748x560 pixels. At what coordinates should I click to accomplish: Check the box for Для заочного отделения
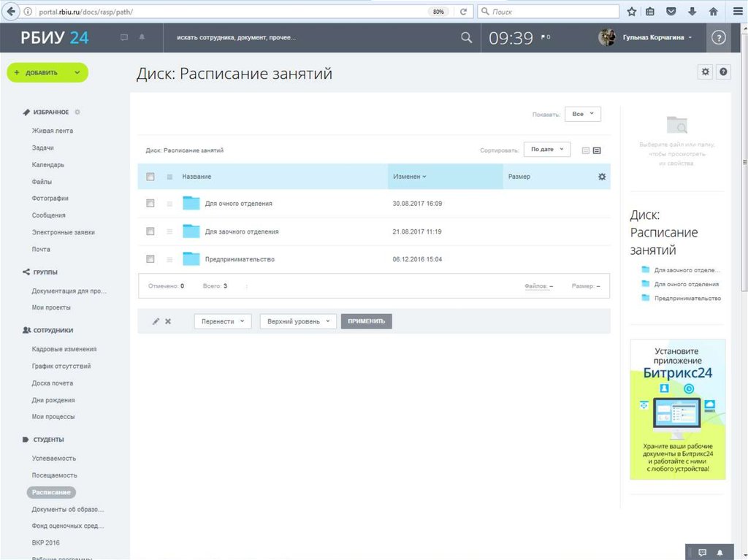[x=150, y=231]
